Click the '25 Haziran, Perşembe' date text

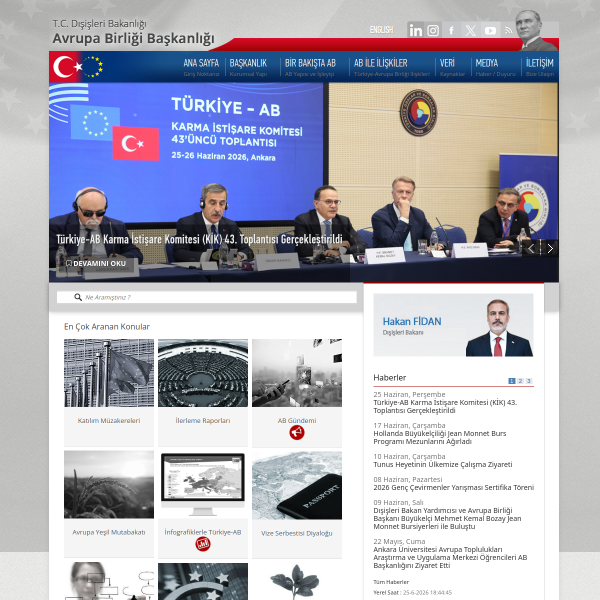pyautogui.click(x=409, y=395)
